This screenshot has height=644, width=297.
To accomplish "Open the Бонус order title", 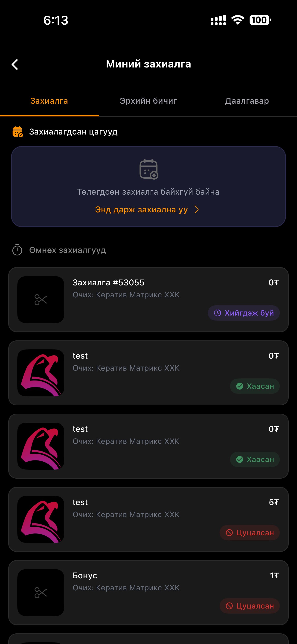I will 85,576.
